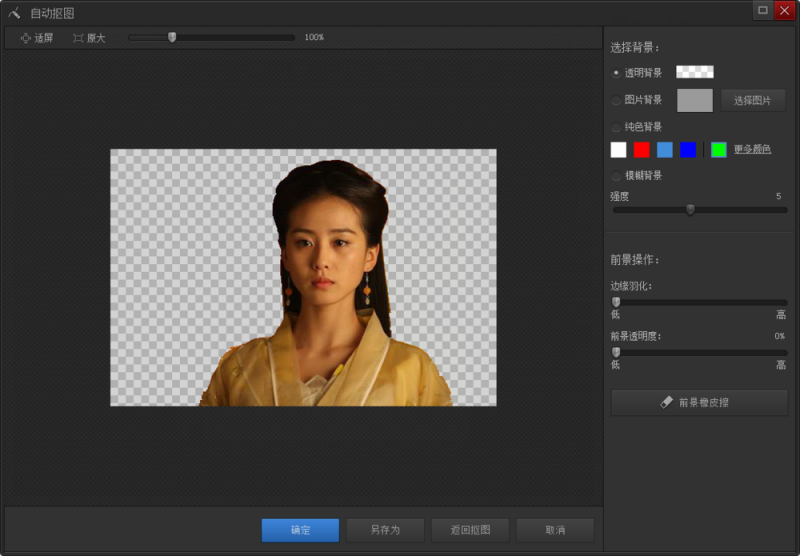The image size is (800, 556).
Task: Click the 前景透明度 opacity slider handle
Action: (616, 352)
